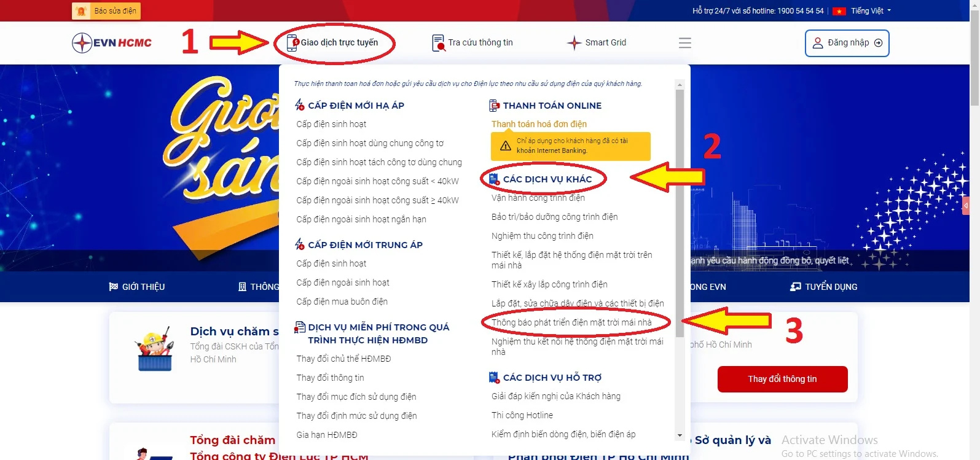Click the dropdown scrollbar down arrow
Image resolution: width=980 pixels, height=460 pixels.
[680, 435]
